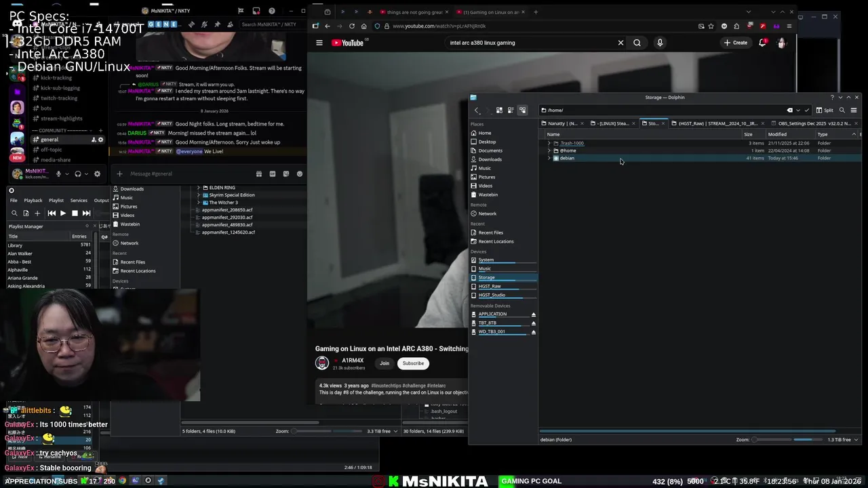This screenshot has width=868, height=488.
Task: Confirm the /home/ path with checkmark
Action: coord(806,110)
